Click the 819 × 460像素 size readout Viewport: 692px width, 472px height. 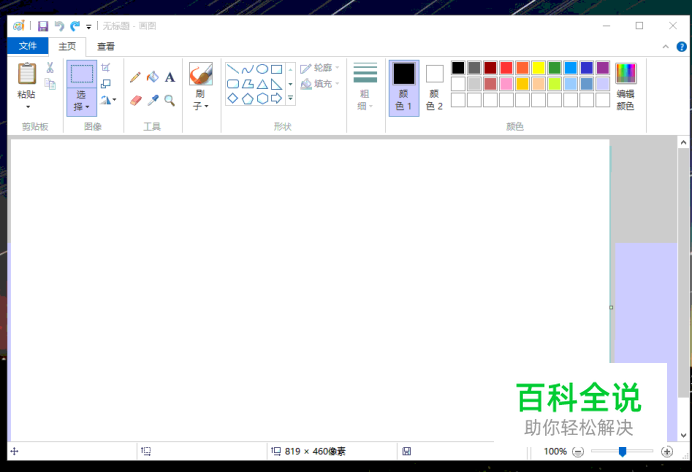[x=315, y=451]
